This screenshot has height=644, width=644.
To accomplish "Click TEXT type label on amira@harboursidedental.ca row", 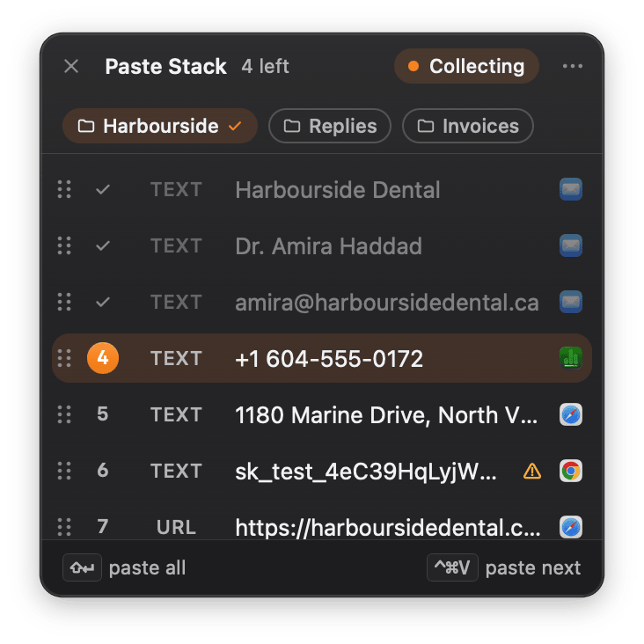I will point(176,302).
